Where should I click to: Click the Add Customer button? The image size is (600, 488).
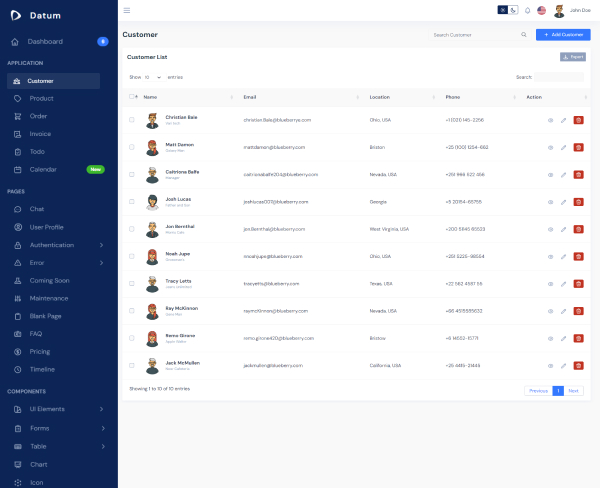562,35
